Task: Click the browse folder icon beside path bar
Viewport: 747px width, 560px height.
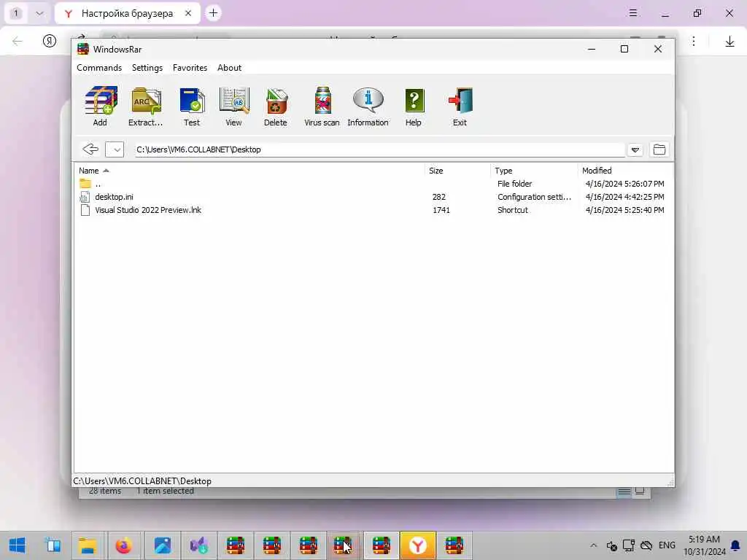Action: (659, 149)
